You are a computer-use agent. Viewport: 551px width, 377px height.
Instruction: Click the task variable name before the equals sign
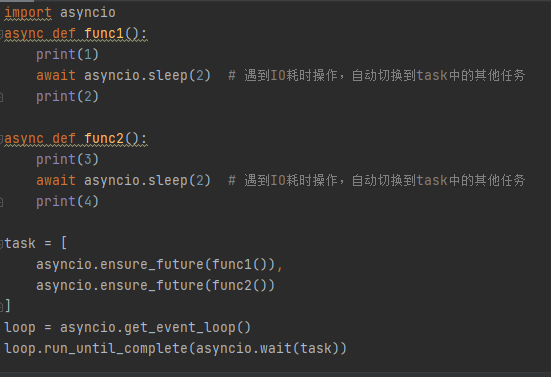(x=20, y=243)
